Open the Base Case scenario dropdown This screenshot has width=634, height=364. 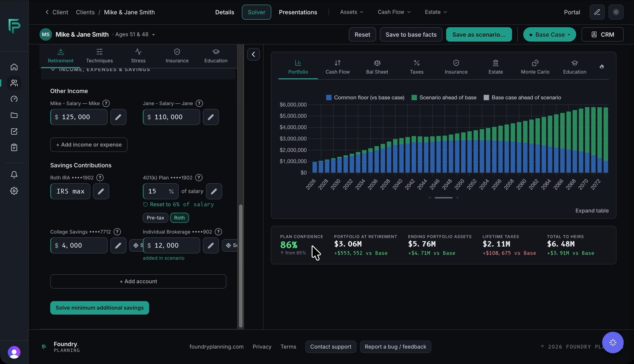tap(550, 34)
